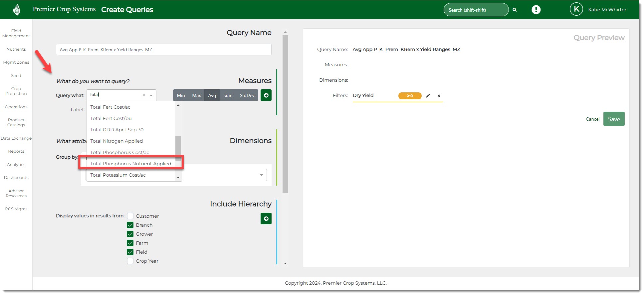
Task: Click the Query Name input field
Action: (163, 50)
